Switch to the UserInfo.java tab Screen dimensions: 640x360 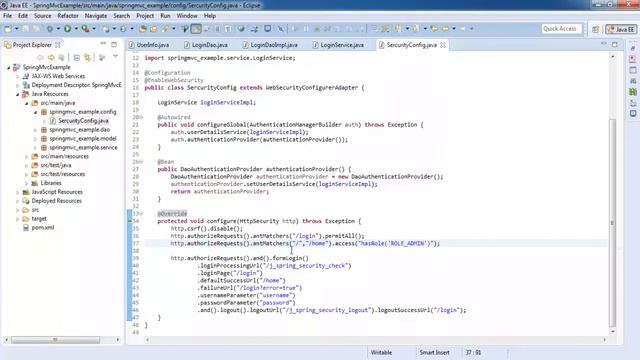point(149,45)
